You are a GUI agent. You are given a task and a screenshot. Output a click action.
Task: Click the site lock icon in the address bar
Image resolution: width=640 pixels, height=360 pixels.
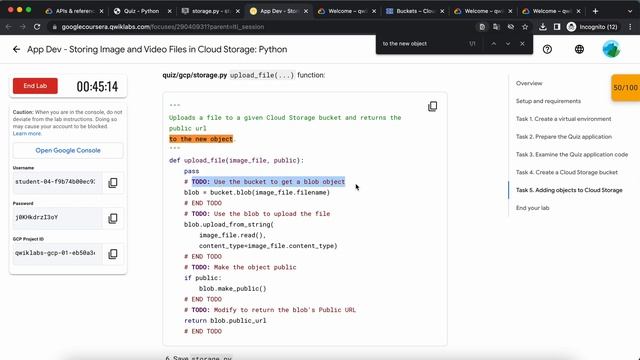coord(54,27)
